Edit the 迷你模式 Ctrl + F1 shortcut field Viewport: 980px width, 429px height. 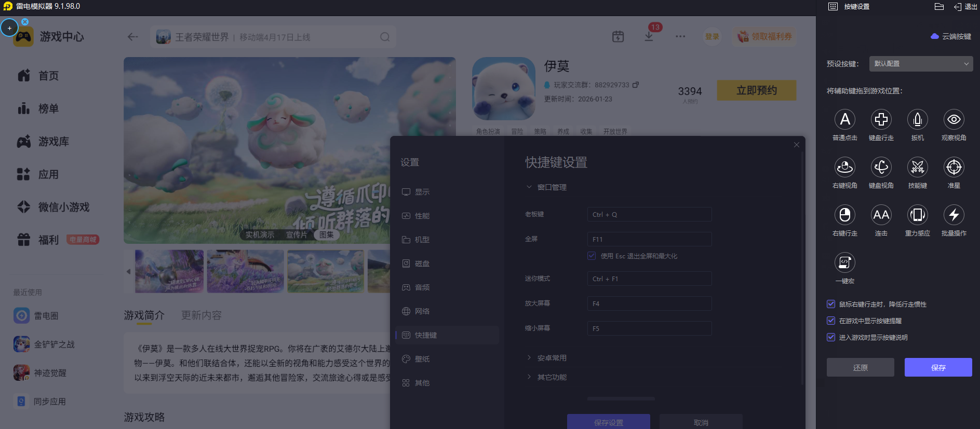click(x=649, y=279)
